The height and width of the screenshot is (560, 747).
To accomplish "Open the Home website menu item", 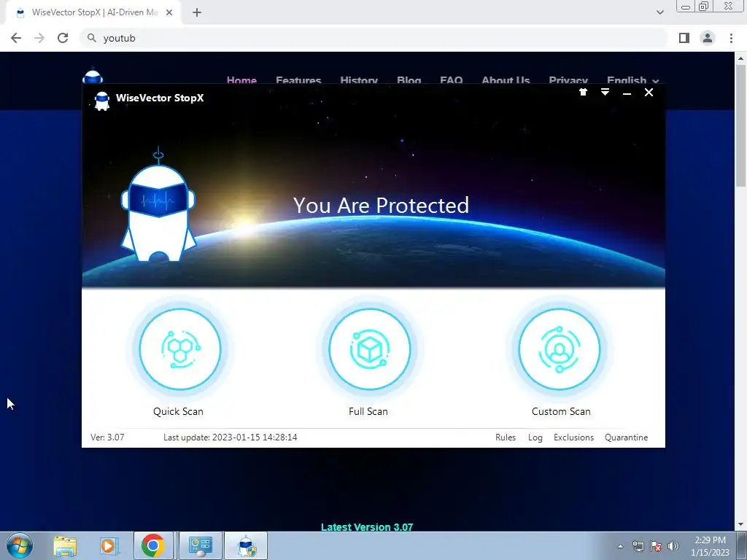I will (x=241, y=80).
